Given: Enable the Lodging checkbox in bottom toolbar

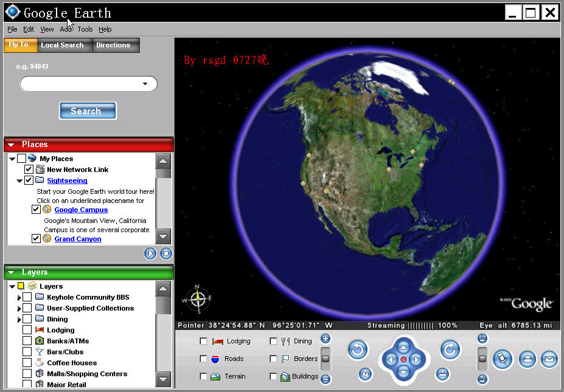Looking at the screenshot, I should [203, 341].
